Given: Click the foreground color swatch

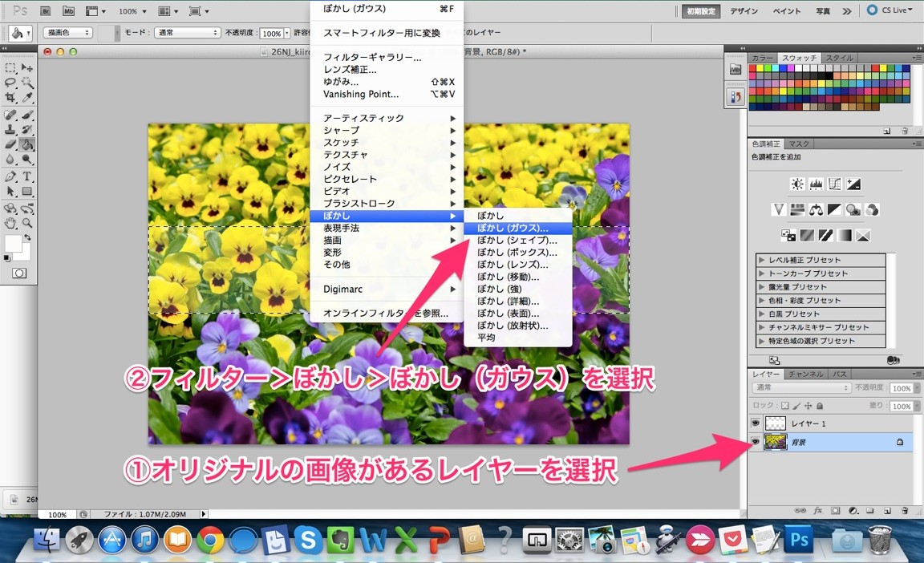Looking at the screenshot, I should click(14, 243).
